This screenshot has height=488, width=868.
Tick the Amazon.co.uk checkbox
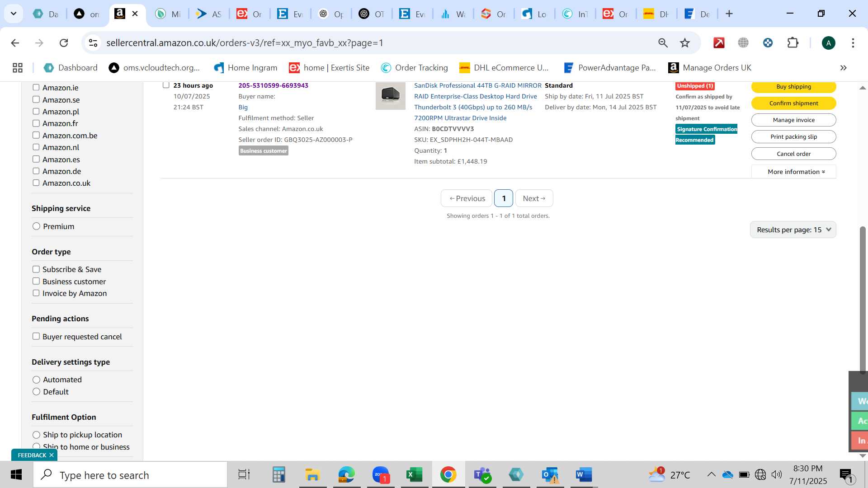(x=36, y=183)
